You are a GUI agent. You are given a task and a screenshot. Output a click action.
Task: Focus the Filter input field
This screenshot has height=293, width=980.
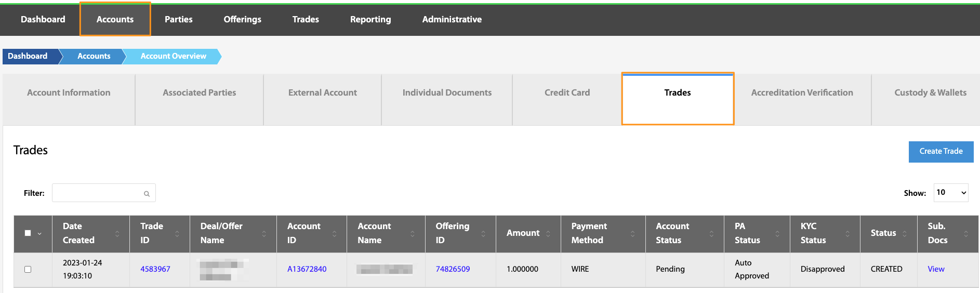coord(104,193)
